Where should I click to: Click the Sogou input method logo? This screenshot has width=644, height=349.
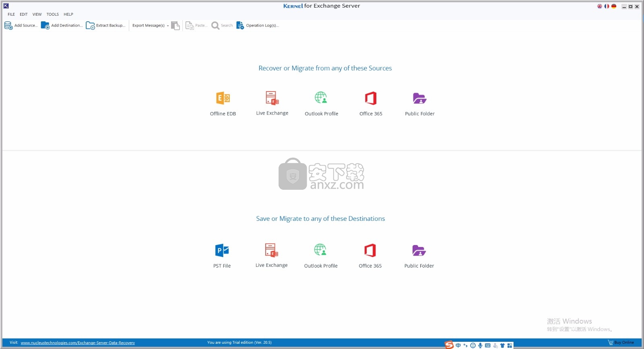point(449,345)
